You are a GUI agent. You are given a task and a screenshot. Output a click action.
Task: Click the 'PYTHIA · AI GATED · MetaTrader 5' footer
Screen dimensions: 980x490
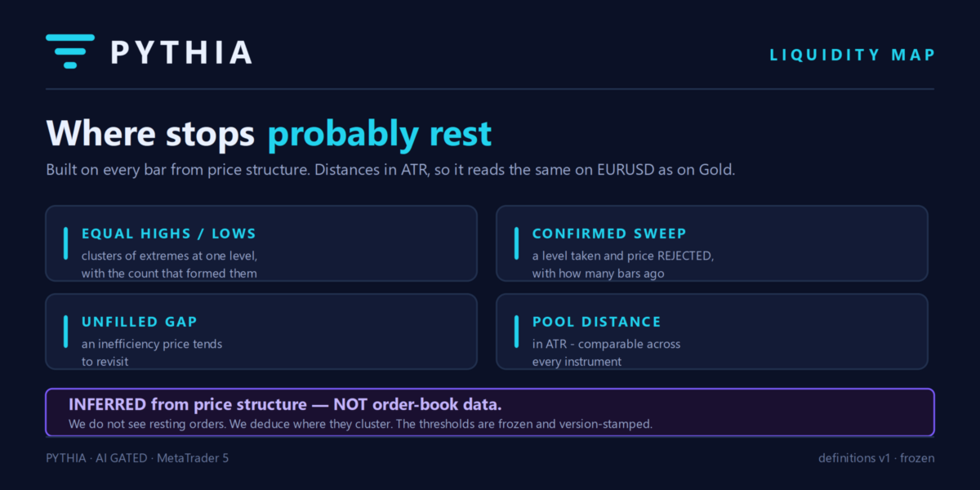[137, 458]
